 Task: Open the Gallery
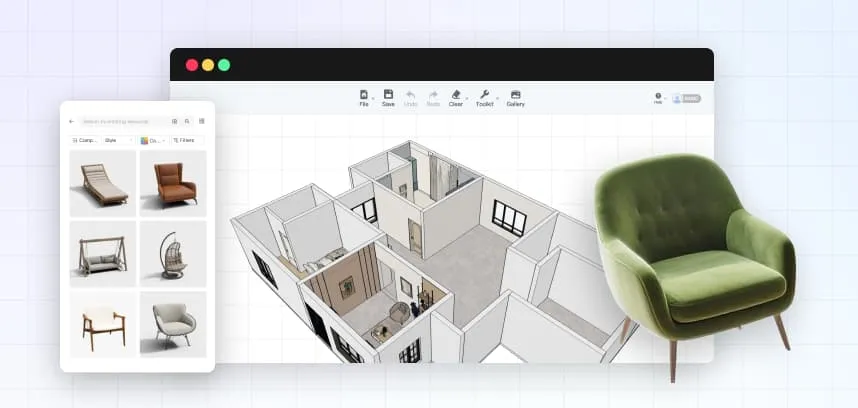515,98
